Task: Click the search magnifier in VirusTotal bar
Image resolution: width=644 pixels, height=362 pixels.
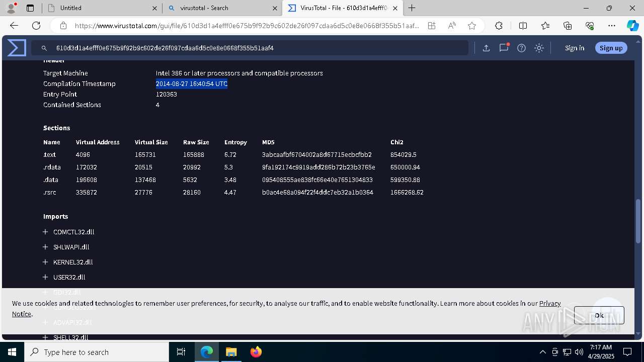Action: click(44, 48)
